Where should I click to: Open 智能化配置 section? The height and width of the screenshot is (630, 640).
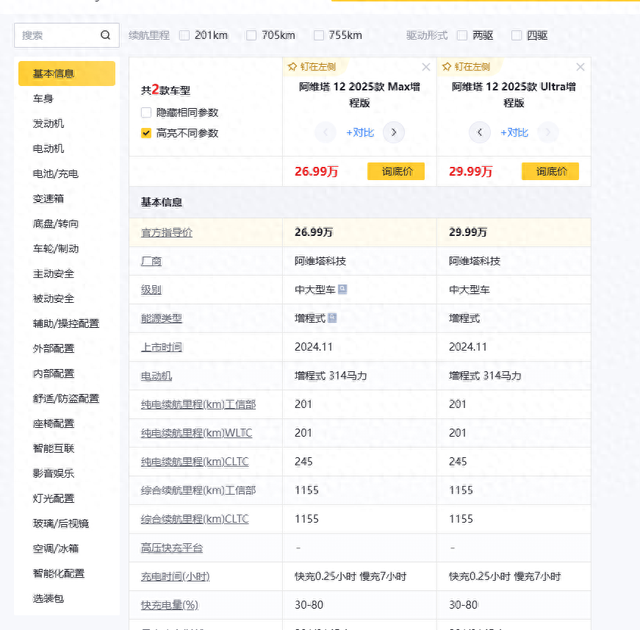point(58,573)
